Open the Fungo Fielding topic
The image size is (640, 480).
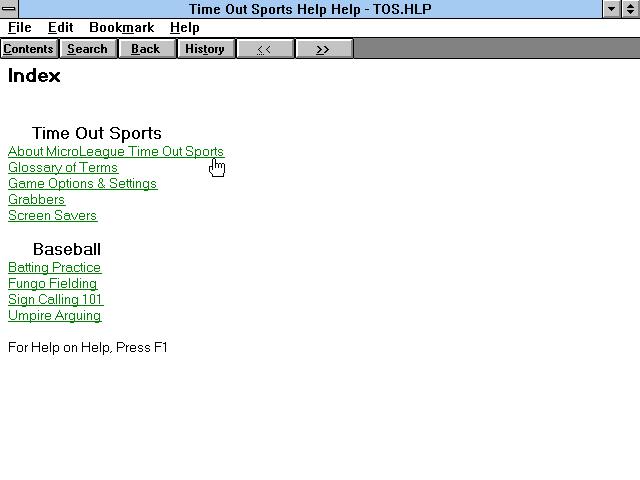[52, 283]
